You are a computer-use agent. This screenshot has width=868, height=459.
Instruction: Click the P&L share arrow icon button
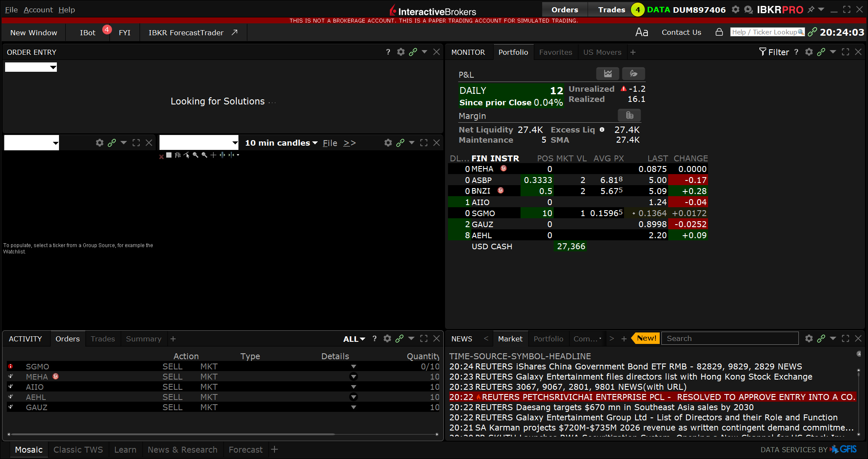point(633,73)
